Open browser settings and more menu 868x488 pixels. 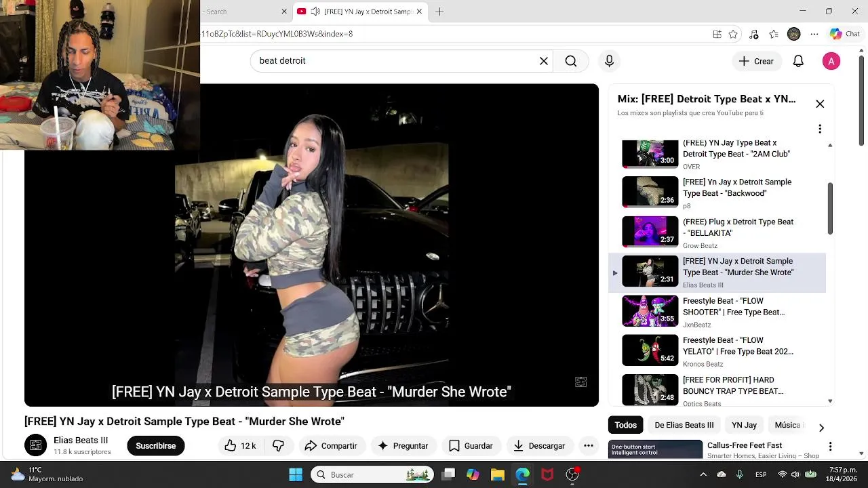point(814,34)
